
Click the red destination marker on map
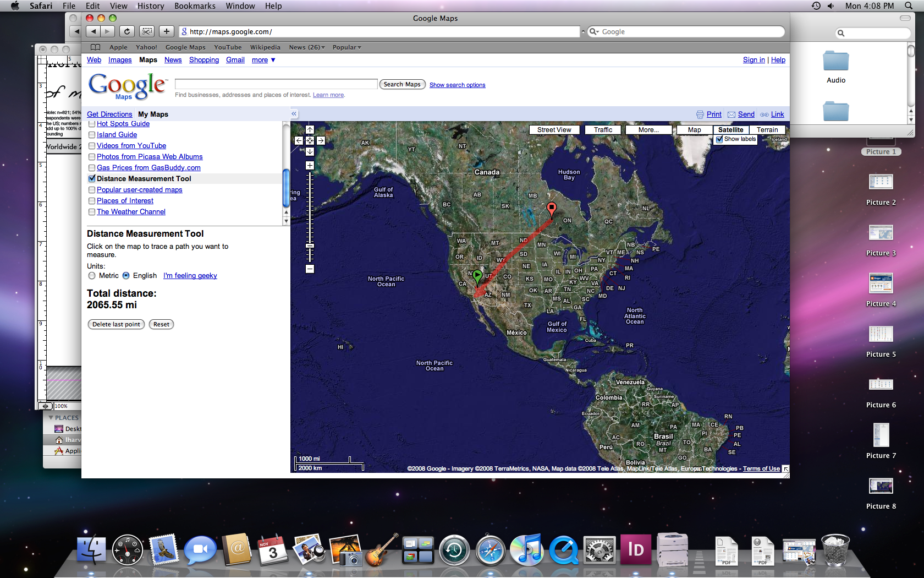click(x=551, y=209)
